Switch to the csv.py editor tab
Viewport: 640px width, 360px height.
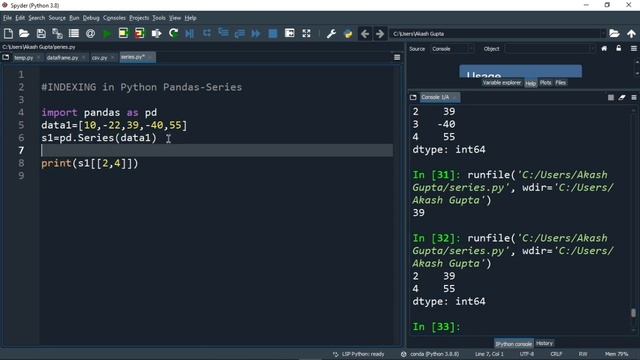pos(99,58)
